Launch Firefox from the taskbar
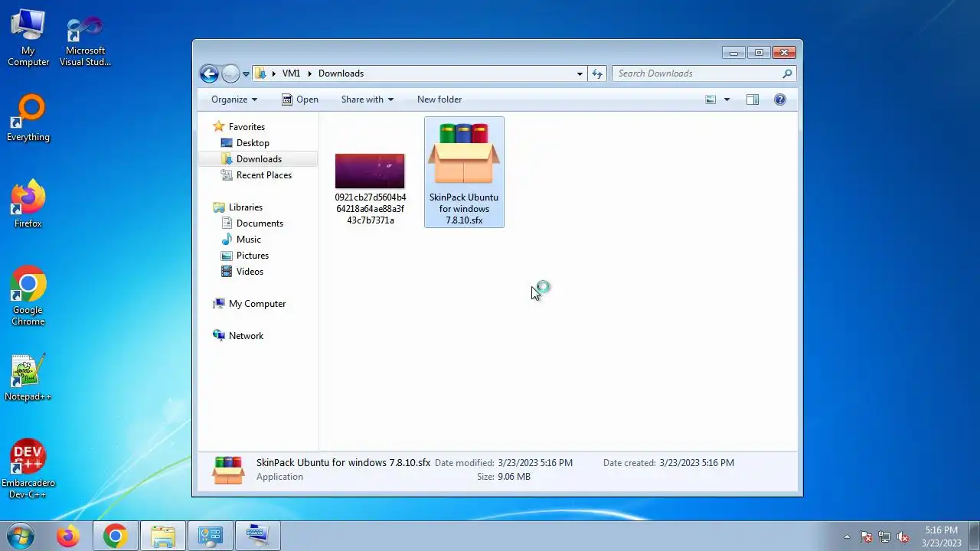 click(x=68, y=536)
